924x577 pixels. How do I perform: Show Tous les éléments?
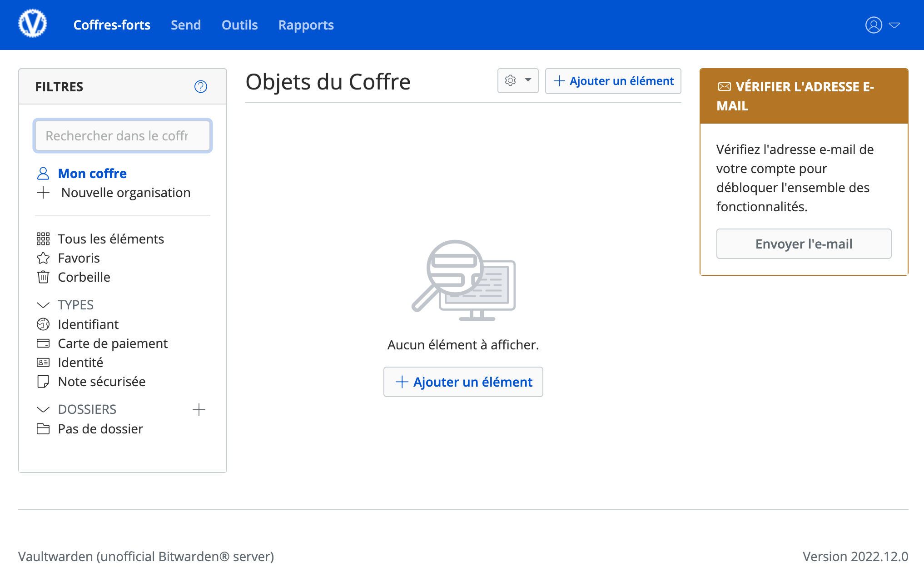coord(111,239)
